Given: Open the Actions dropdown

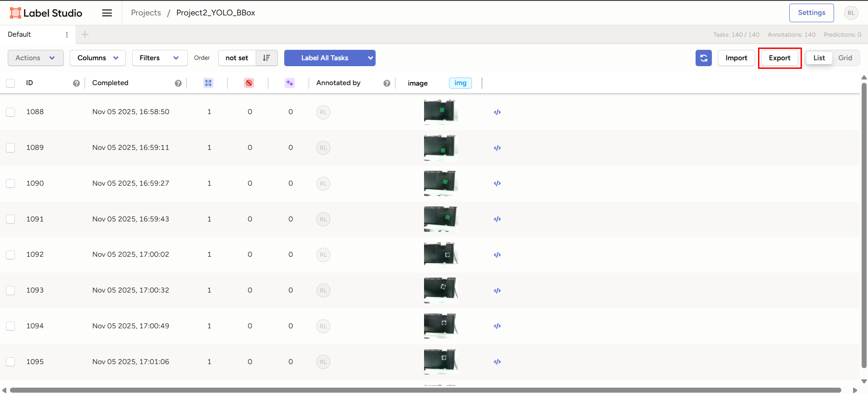Looking at the screenshot, I should [x=36, y=58].
